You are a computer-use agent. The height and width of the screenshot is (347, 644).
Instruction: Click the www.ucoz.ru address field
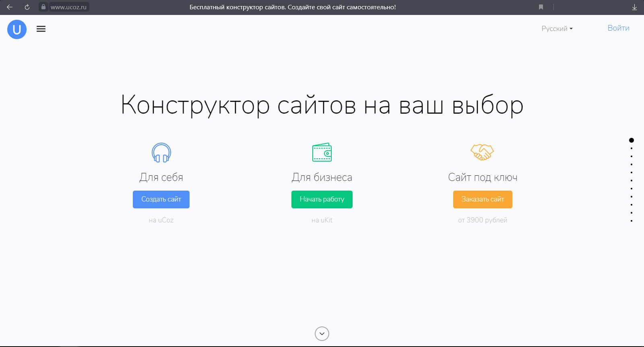(x=68, y=7)
